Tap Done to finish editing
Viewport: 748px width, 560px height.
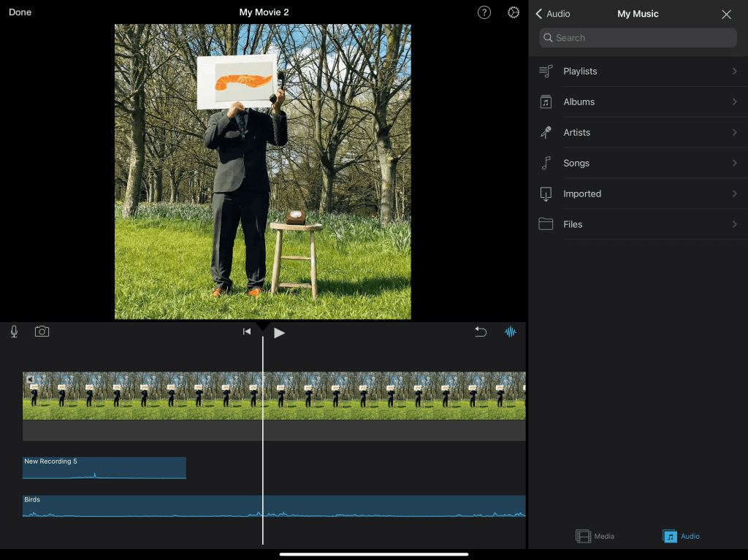coord(20,12)
